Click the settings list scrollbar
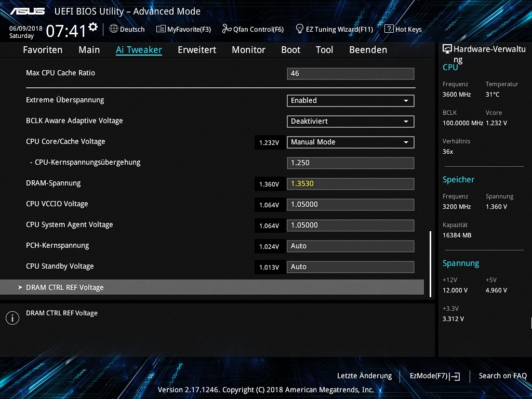The width and height of the screenshot is (532, 399). click(x=430, y=264)
